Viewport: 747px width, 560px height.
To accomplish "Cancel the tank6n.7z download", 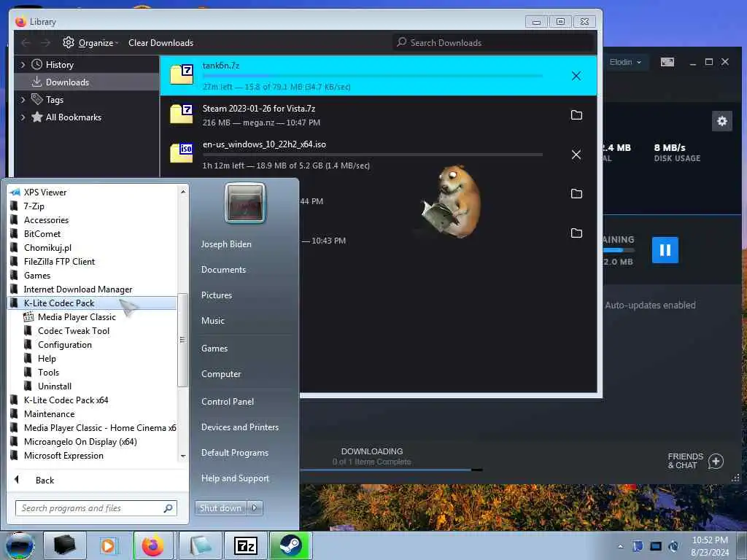I will [576, 76].
